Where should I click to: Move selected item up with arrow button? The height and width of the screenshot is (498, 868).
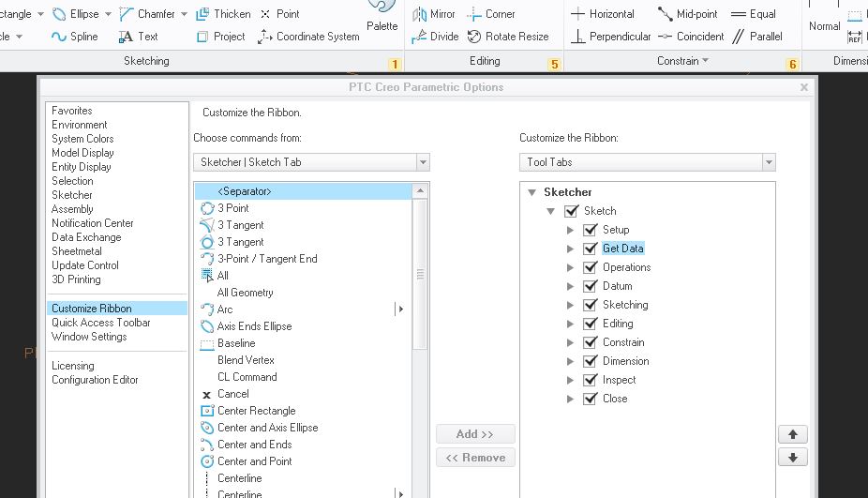[793, 434]
